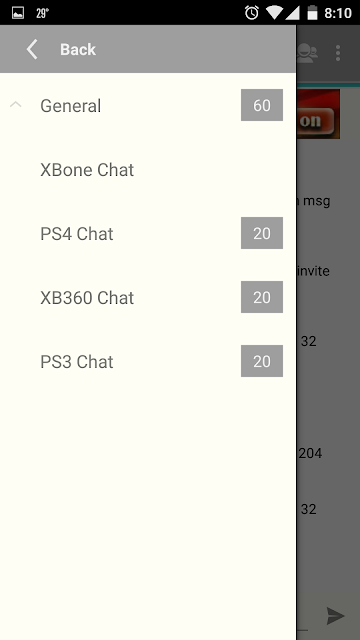Tap the battery status icon
Image resolution: width=360 pixels, height=640 pixels.
coord(312,13)
